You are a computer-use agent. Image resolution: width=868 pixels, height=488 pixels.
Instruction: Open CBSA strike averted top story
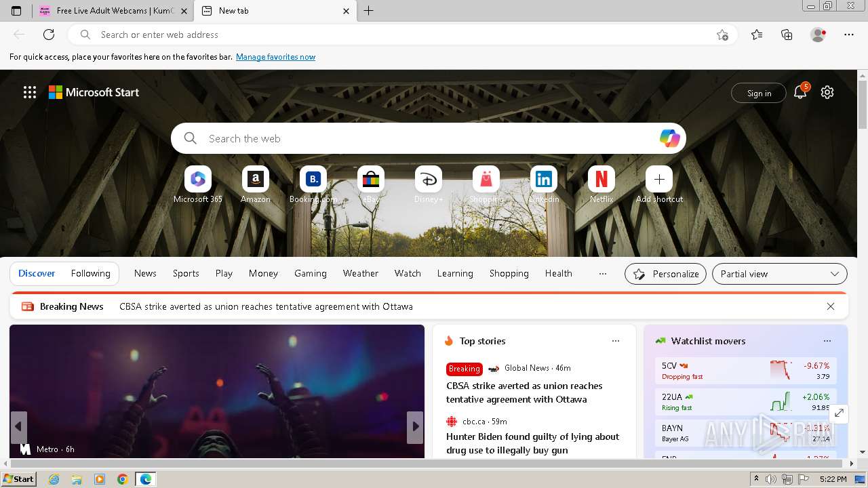coord(524,392)
